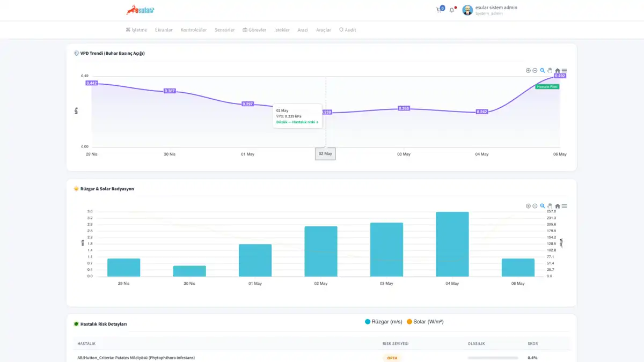Image resolution: width=644 pixels, height=362 pixels.
Task: Open the shopping cart icon
Action: [x=439, y=10]
